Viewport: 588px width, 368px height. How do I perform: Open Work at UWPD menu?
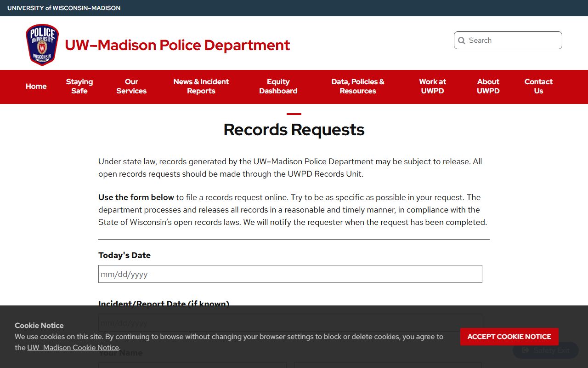[x=433, y=86]
